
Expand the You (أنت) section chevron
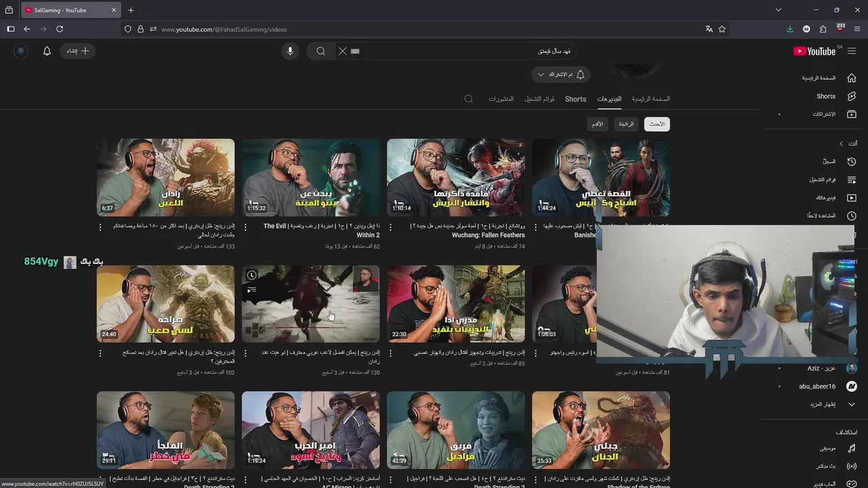(x=842, y=144)
